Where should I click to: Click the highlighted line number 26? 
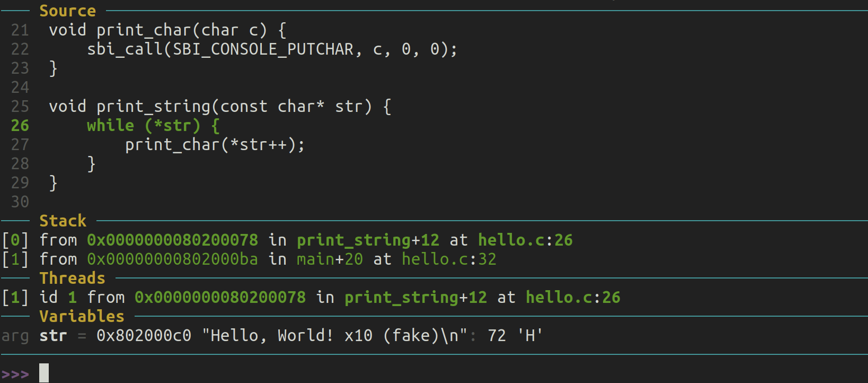[x=20, y=126]
